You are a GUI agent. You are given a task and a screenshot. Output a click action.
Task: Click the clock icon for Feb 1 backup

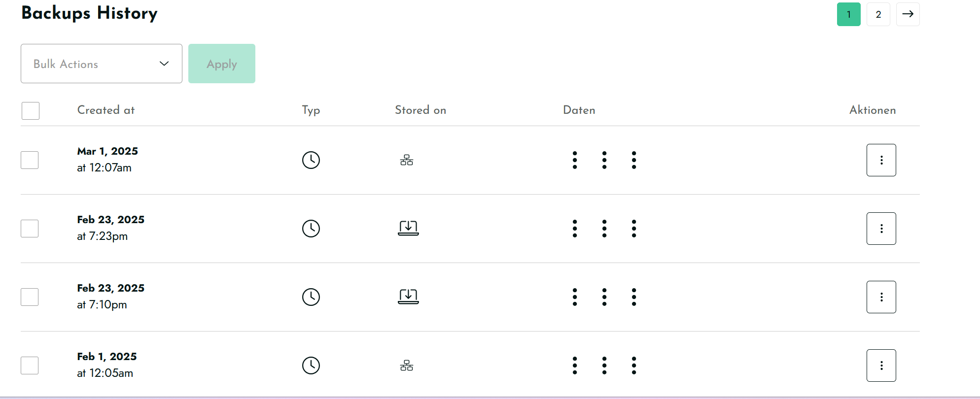click(311, 366)
